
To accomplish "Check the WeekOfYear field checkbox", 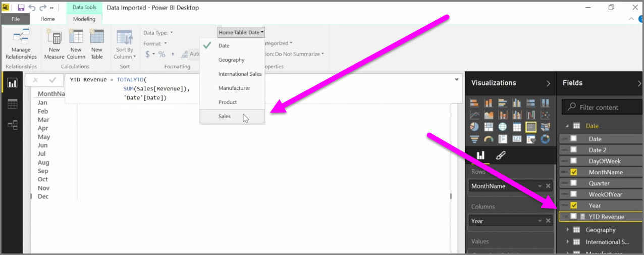I will pos(573,194).
